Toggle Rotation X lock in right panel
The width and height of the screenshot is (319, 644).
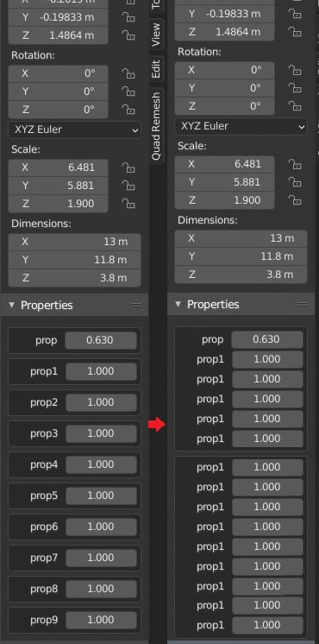[295, 70]
